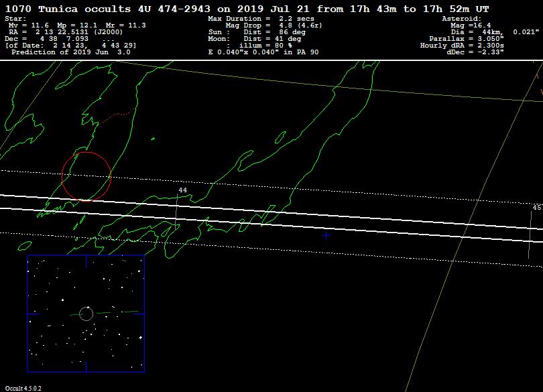Click the error ellipse line 'E 0.040"x 0.040" in PA 90'
543x392 pixels.
pyautogui.click(x=263, y=52)
